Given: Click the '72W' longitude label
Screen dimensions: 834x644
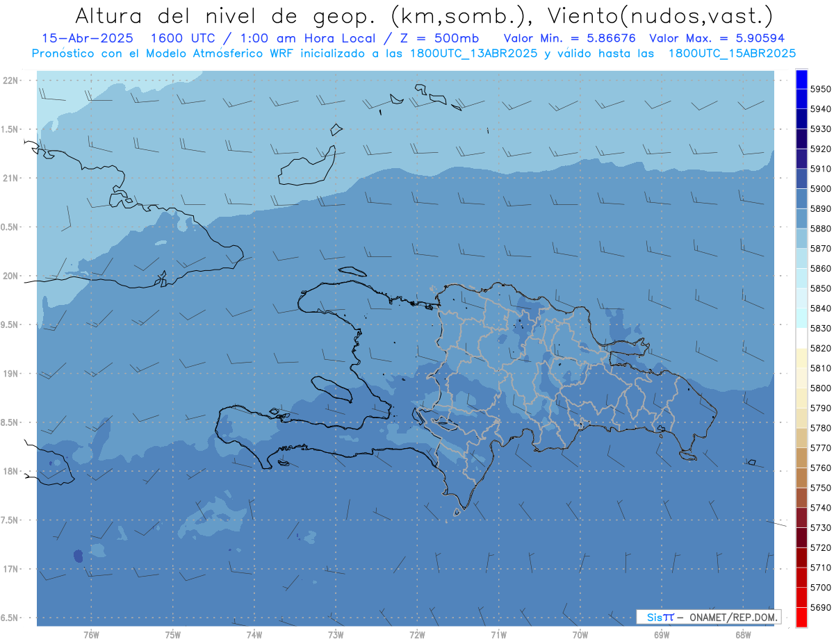Looking at the screenshot, I should (x=417, y=635).
